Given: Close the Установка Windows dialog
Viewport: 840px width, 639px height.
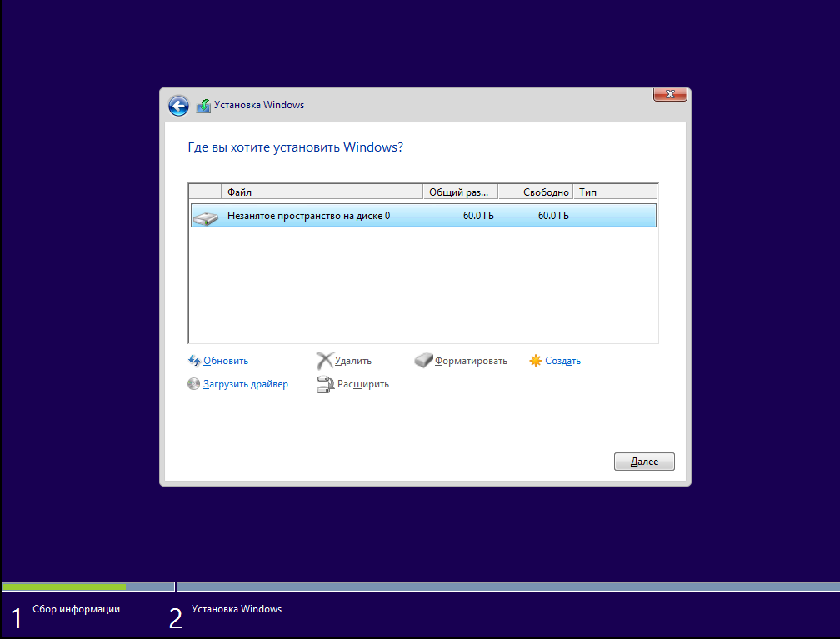Looking at the screenshot, I should [670, 94].
